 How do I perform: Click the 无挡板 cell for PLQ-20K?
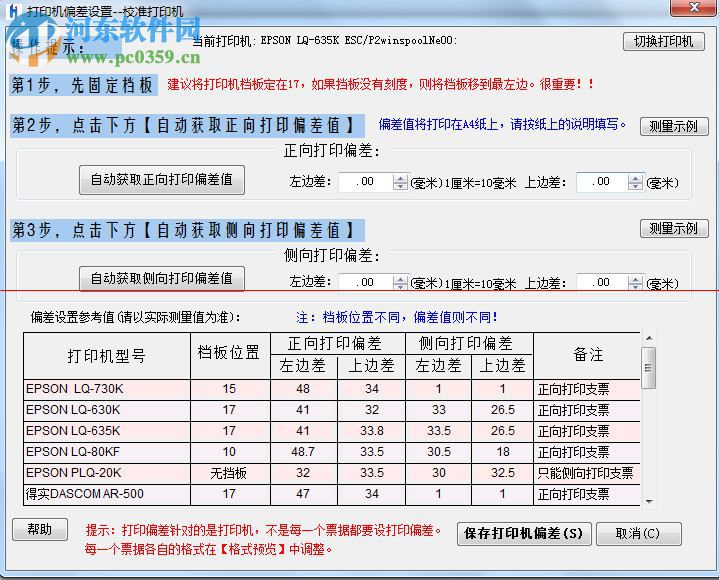(230, 473)
